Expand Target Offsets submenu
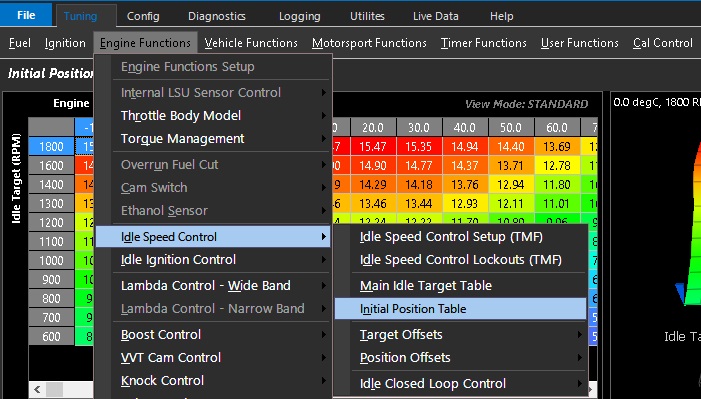 (x=460, y=335)
